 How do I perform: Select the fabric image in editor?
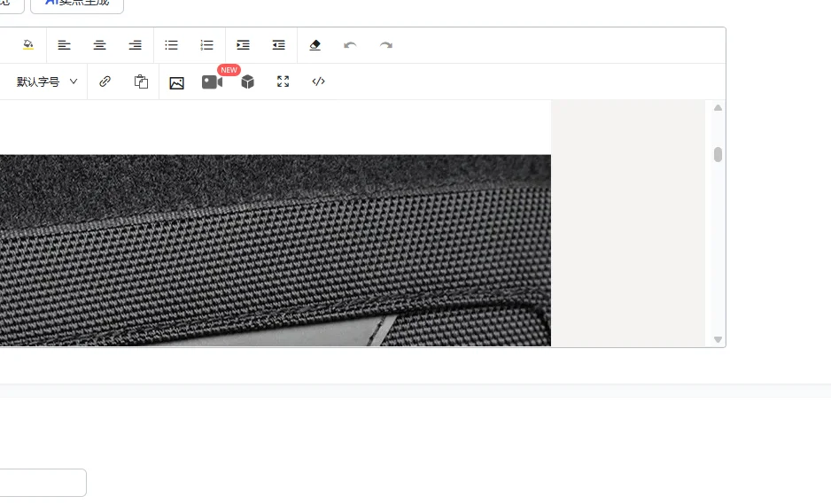click(x=275, y=250)
